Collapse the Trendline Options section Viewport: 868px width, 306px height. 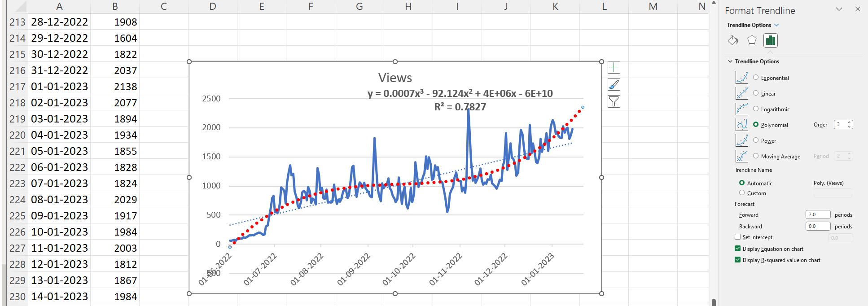click(730, 61)
